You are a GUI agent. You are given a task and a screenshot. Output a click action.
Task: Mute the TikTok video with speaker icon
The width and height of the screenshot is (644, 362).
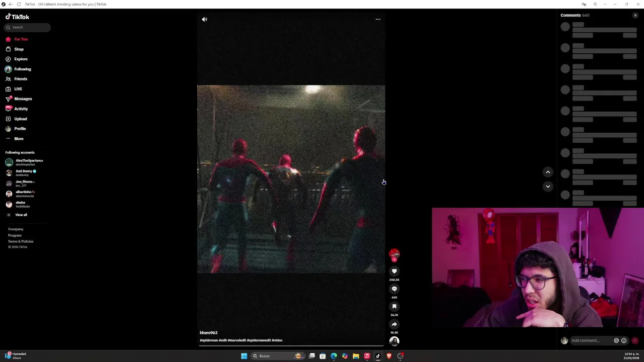coord(204,19)
